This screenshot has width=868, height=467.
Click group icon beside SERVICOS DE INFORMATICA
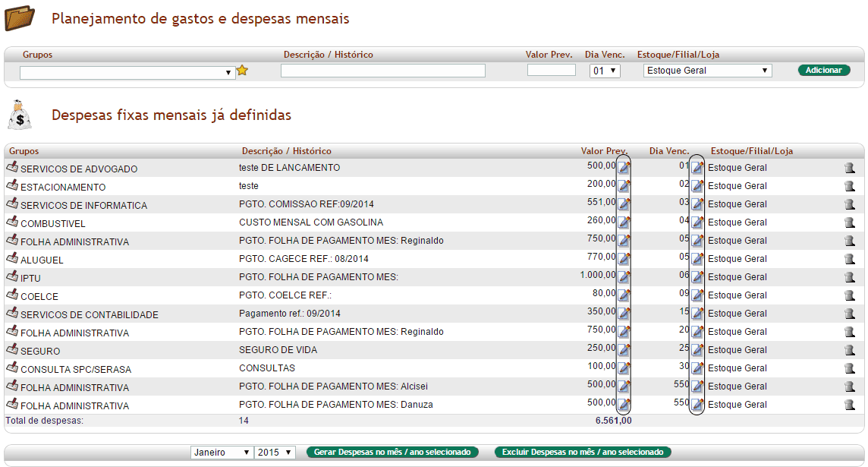[x=12, y=204]
